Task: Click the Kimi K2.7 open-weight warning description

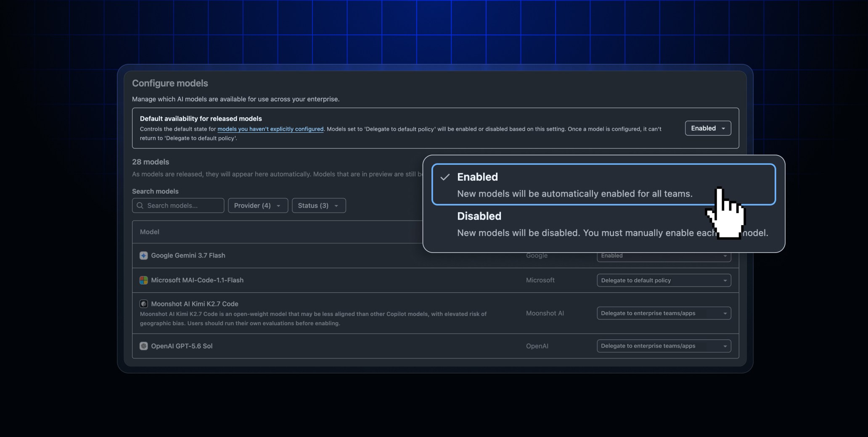Action: (x=313, y=319)
